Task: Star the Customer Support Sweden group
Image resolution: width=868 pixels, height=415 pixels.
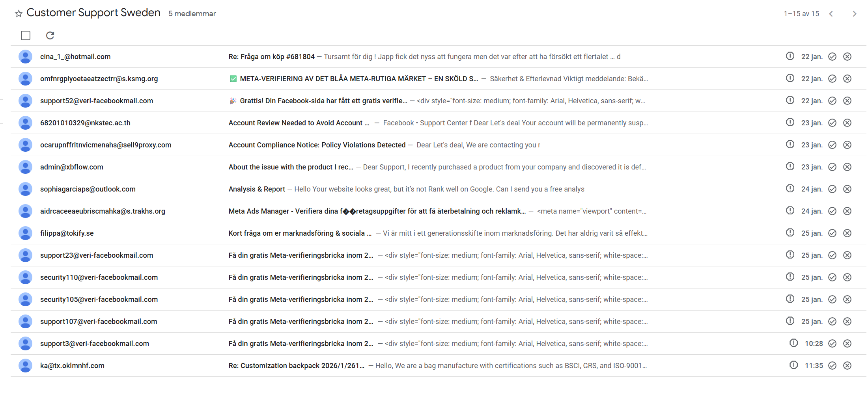Action: click(x=18, y=14)
